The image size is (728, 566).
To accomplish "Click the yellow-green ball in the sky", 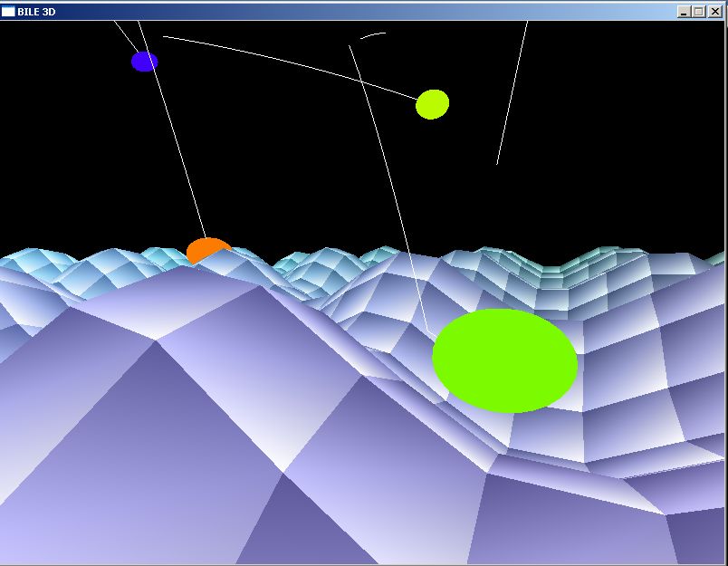I will 432,104.
